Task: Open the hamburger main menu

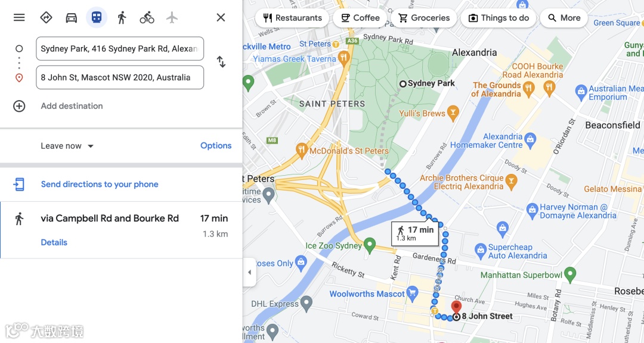Action: click(19, 18)
